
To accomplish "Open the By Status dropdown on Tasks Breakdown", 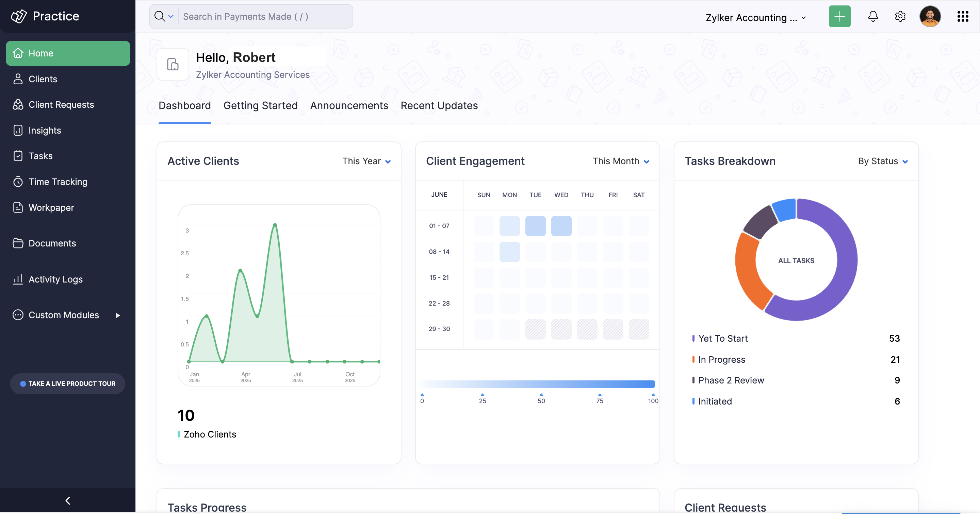I will click(x=883, y=161).
